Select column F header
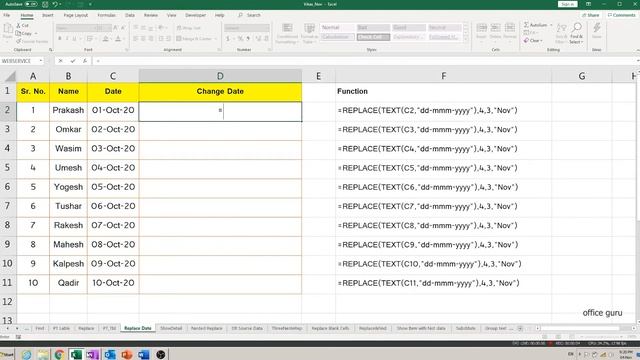640x360 pixels. click(443, 76)
